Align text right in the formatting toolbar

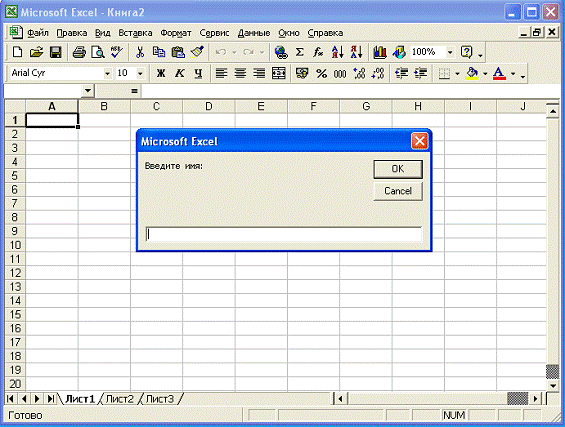pos(259,74)
